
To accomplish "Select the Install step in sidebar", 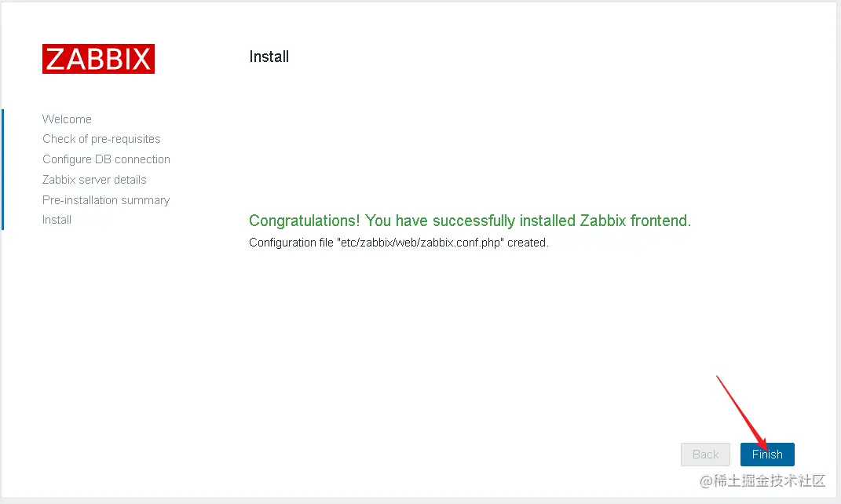I will [57, 220].
